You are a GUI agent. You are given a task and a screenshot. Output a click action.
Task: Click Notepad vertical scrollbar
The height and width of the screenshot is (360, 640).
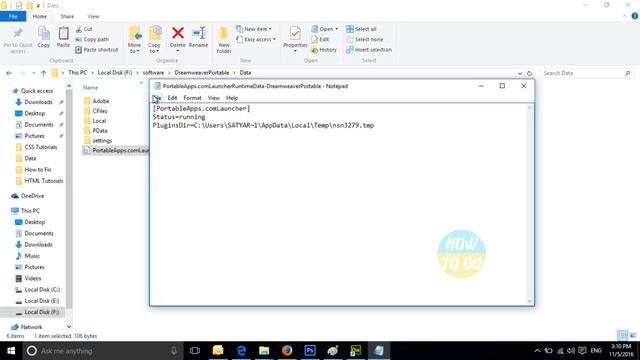pyautogui.click(x=529, y=204)
